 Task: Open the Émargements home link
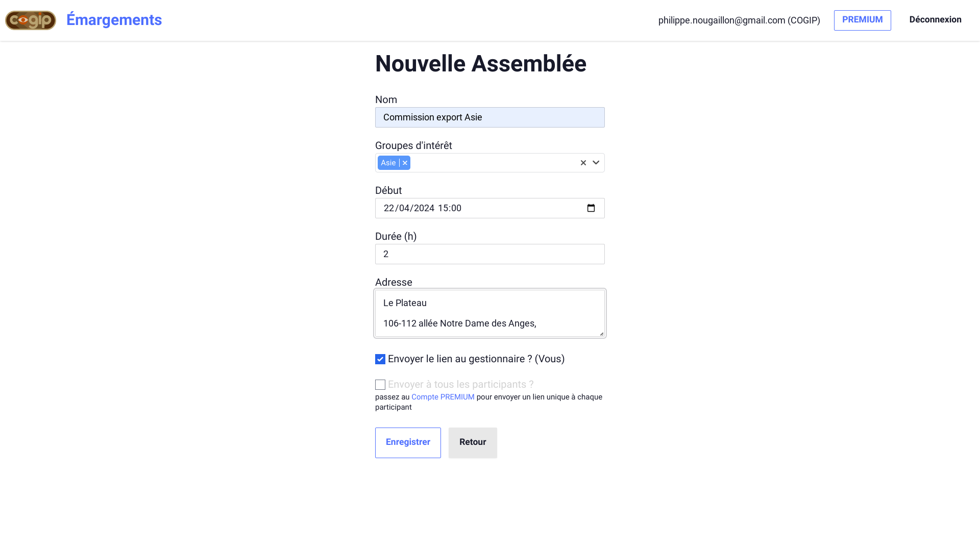(114, 20)
